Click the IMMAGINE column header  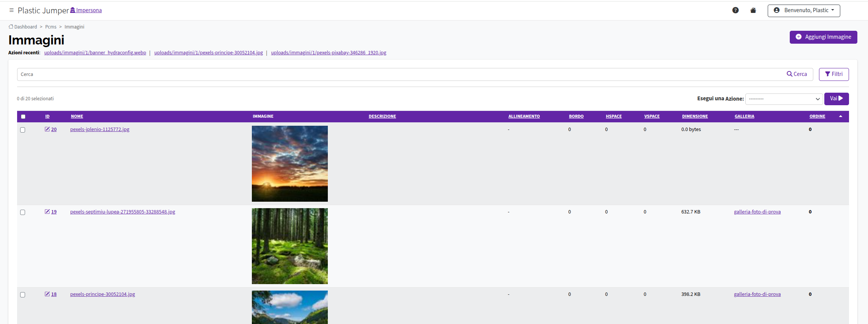pos(263,117)
